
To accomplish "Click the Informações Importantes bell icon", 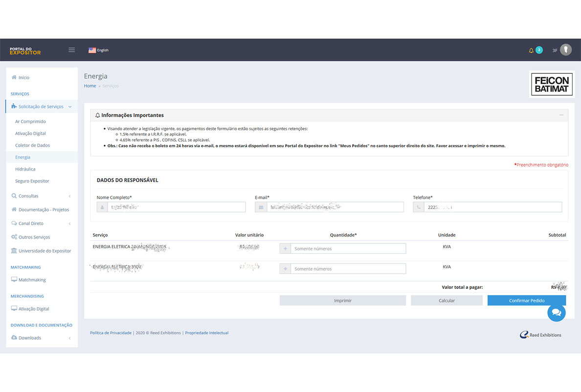I will (x=97, y=115).
